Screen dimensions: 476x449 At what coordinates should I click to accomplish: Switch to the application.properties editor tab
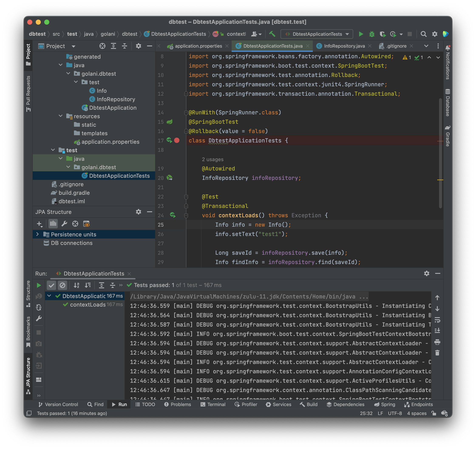pyautogui.click(x=198, y=46)
